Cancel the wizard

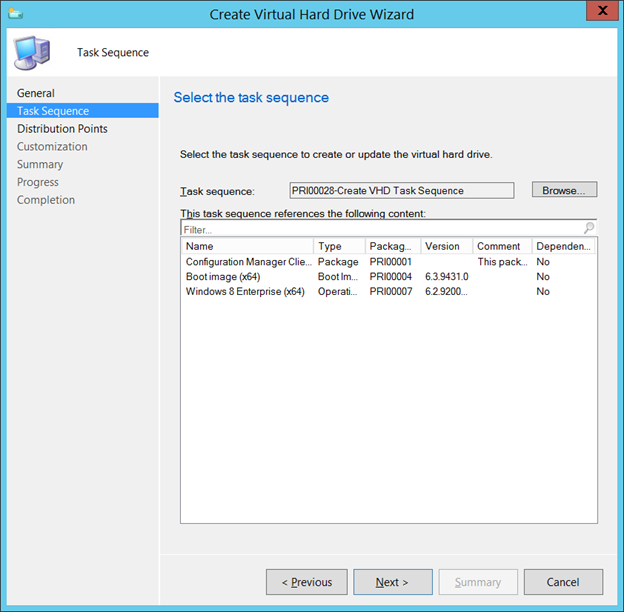[x=562, y=582]
